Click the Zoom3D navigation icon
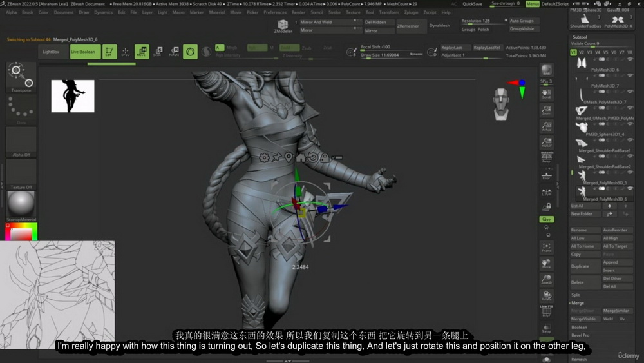 point(546,280)
